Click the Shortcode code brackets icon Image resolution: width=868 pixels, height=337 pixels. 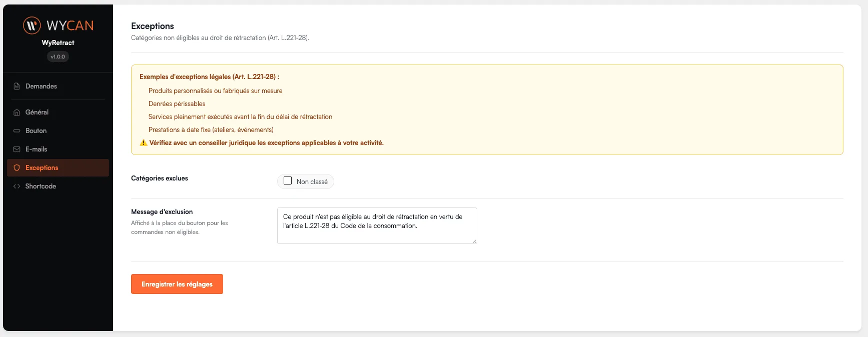coord(17,186)
